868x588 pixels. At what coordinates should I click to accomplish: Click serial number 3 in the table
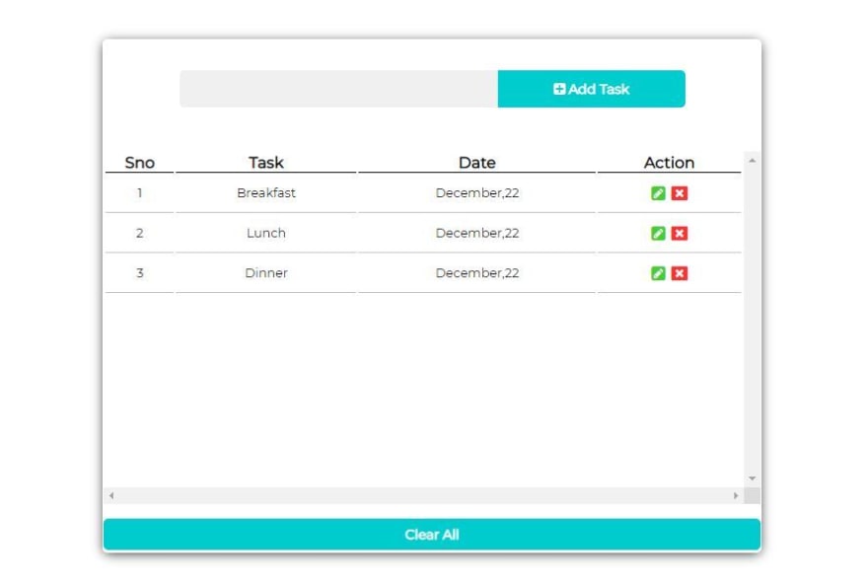[139, 272]
